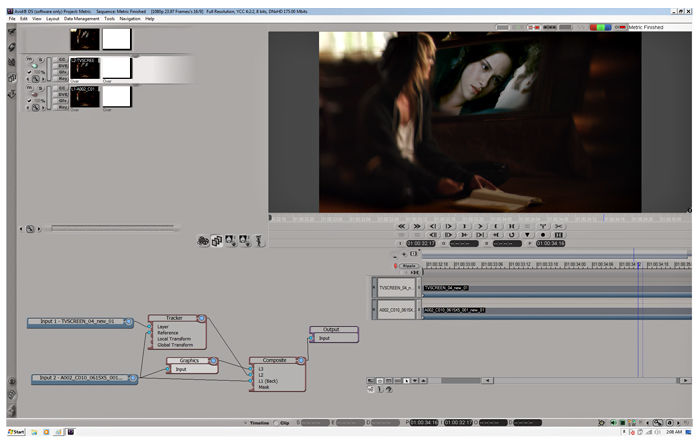The image size is (700, 445).
Task: Open the Layout menu
Action: 53,19
